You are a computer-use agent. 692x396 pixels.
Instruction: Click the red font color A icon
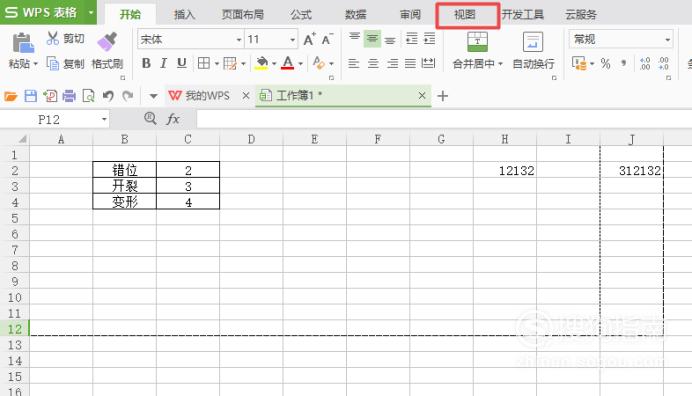pos(288,63)
